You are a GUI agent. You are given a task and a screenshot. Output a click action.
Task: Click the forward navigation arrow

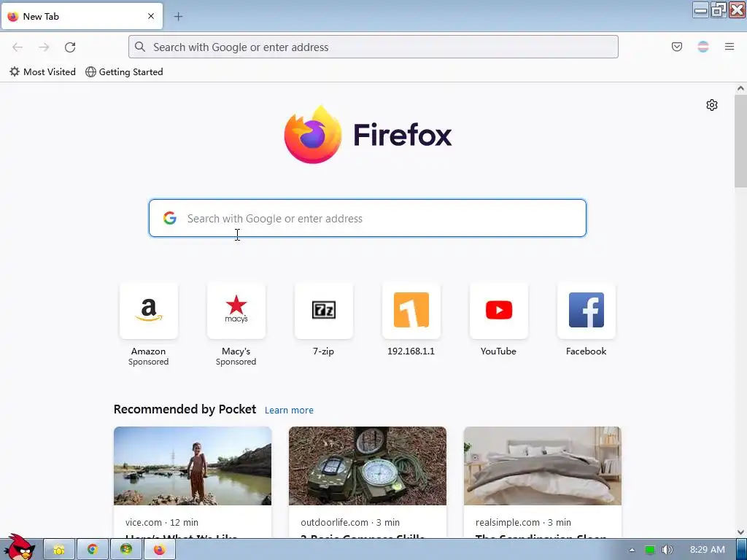click(x=44, y=47)
